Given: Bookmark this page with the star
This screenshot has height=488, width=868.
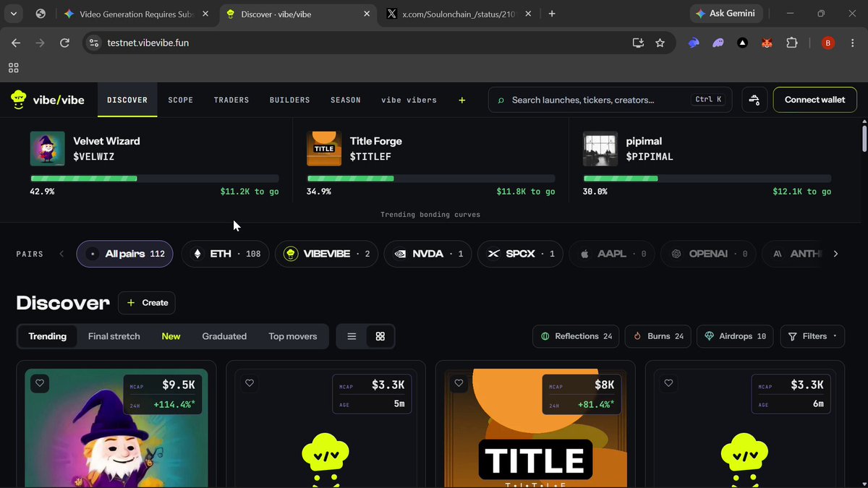Looking at the screenshot, I should pyautogui.click(x=660, y=43).
